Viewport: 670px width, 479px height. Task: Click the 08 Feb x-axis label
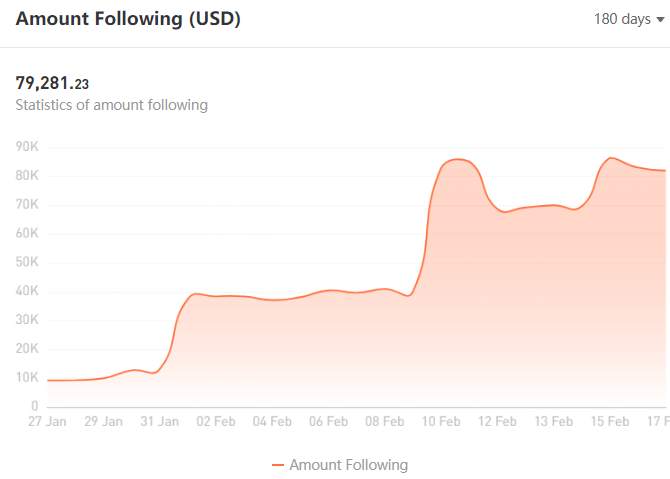pyautogui.click(x=385, y=421)
